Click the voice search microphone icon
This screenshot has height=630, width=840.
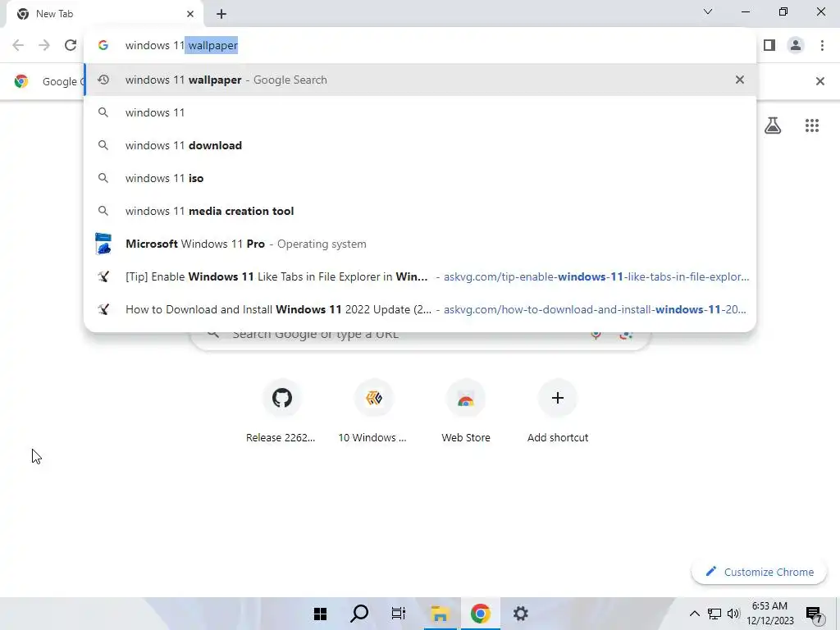coord(596,335)
